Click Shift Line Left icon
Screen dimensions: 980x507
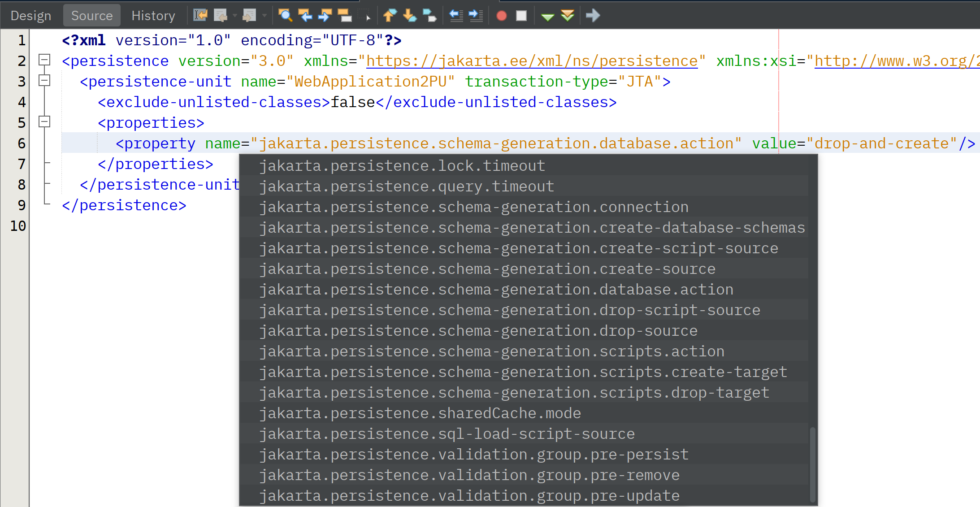[x=456, y=16]
